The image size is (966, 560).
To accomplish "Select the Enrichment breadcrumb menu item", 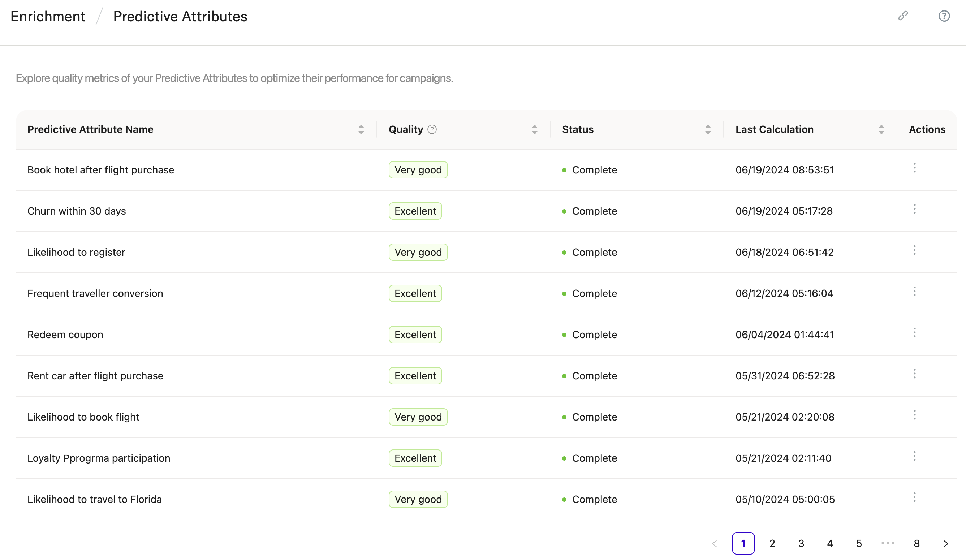I will tap(47, 16).
